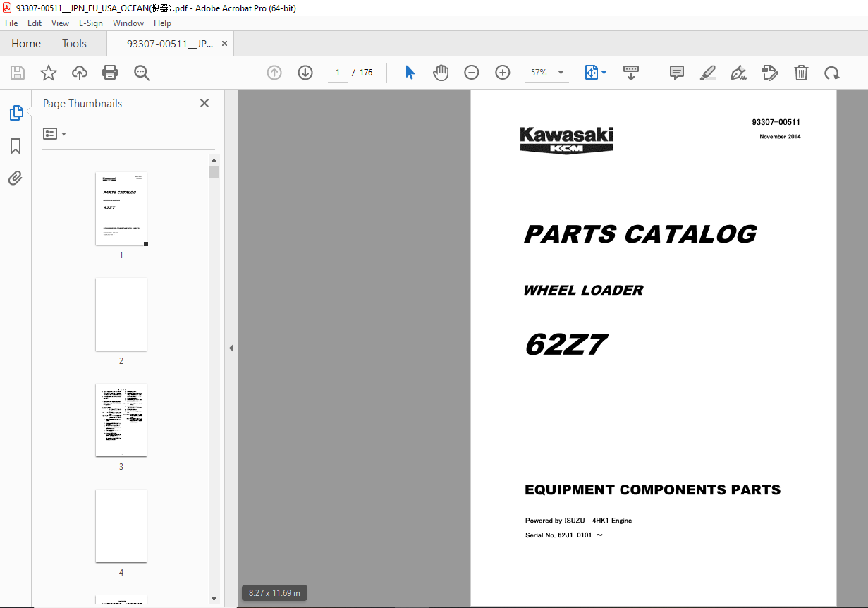Activate the Hand pan tool

point(441,73)
